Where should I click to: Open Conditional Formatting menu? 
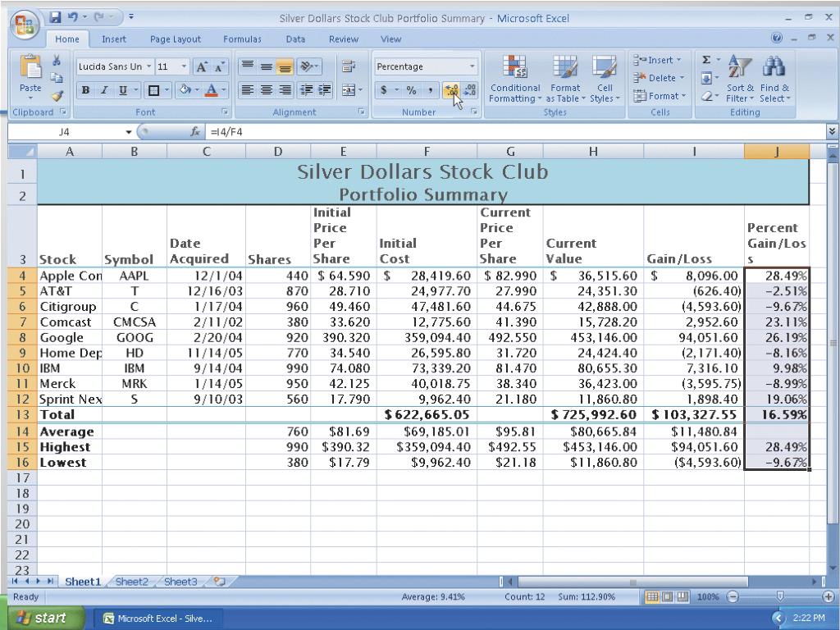point(515,78)
